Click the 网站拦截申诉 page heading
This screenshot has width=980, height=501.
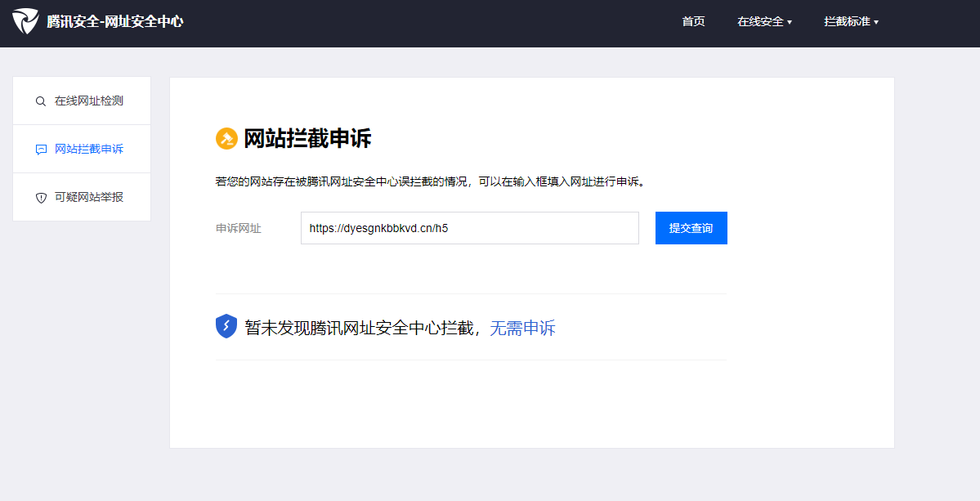tap(307, 139)
